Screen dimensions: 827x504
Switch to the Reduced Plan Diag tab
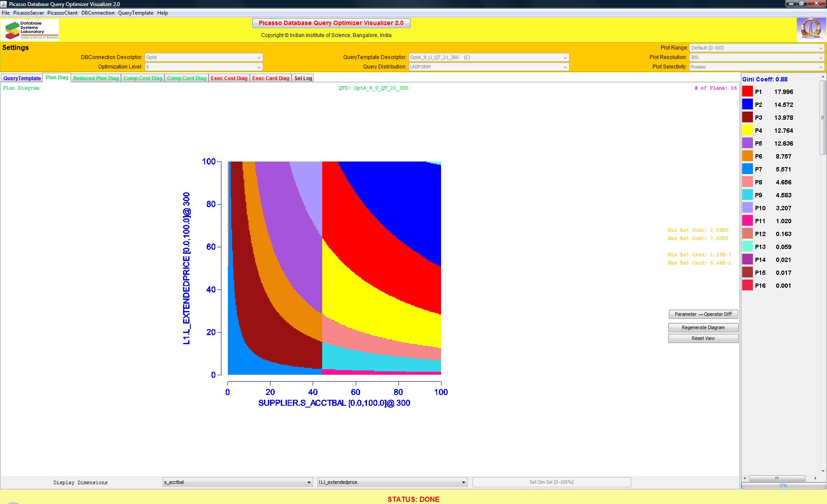click(96, 78)
